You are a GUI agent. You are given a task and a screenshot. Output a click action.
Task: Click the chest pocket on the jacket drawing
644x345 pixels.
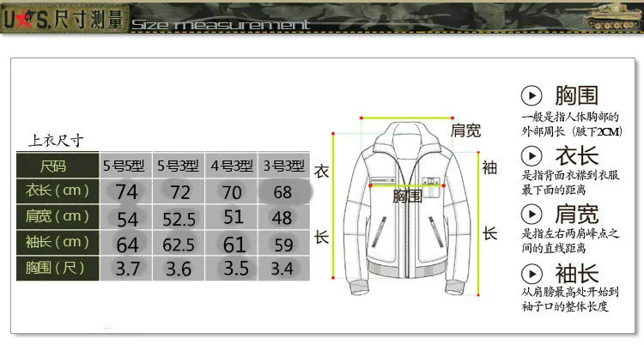click(x=432, y=187)
